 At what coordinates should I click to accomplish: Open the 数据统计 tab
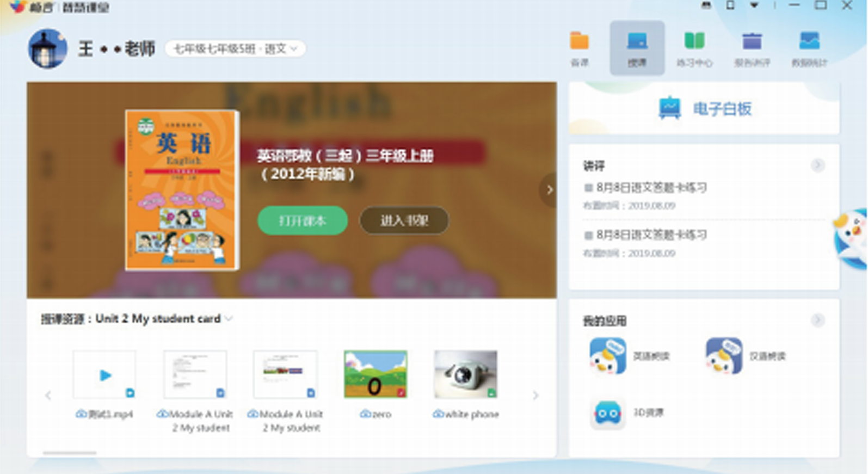pos(809,48)
